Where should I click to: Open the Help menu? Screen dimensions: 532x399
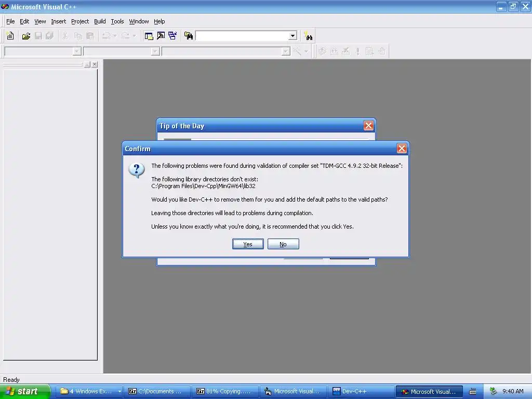click(159, 21)
